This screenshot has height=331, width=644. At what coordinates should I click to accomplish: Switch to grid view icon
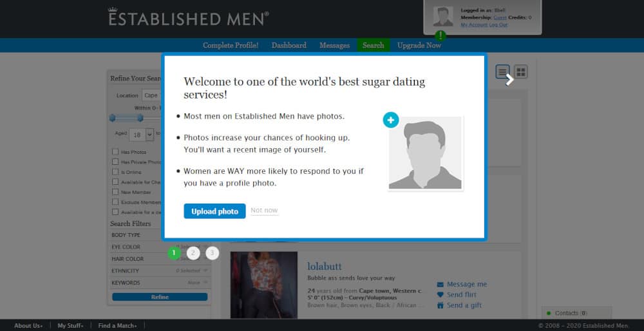521,72
